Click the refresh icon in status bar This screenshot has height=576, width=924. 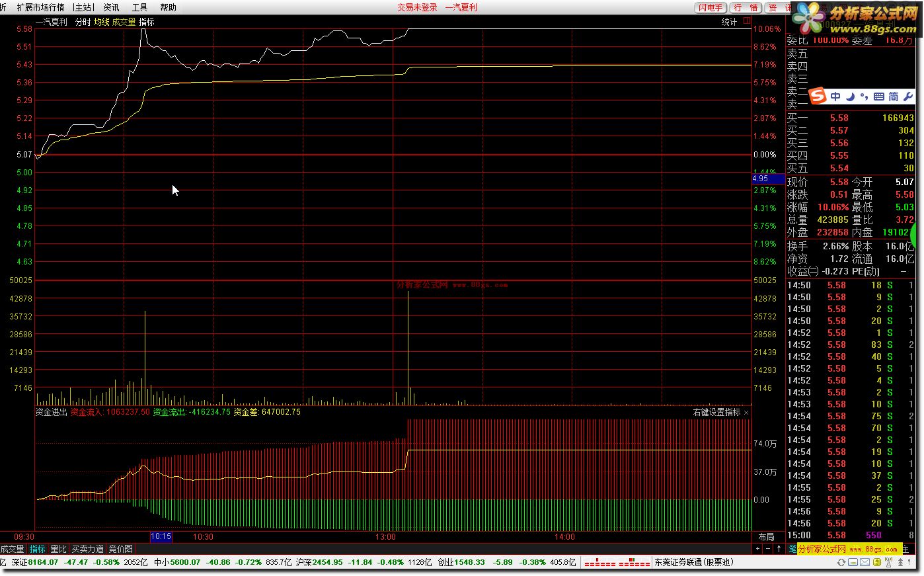click(x=841, y=563)
